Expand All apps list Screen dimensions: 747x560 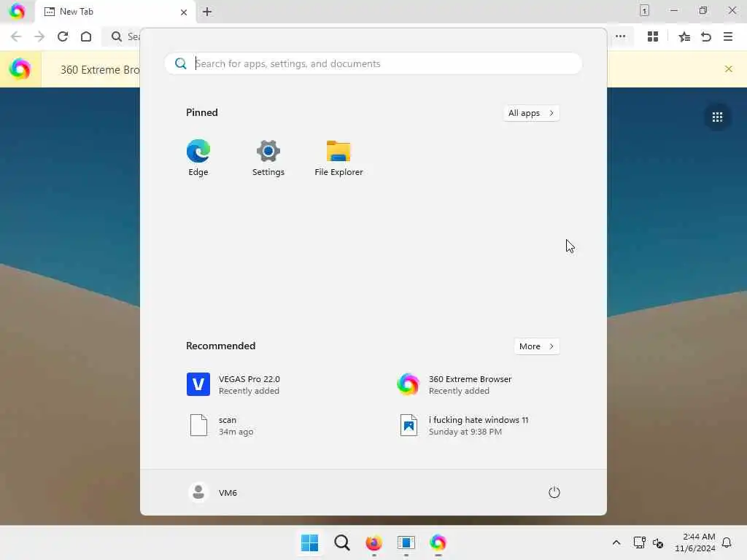531,113
